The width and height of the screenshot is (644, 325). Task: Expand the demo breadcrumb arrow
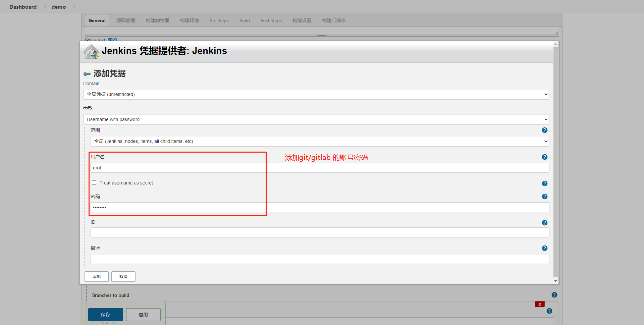(74, 7)
